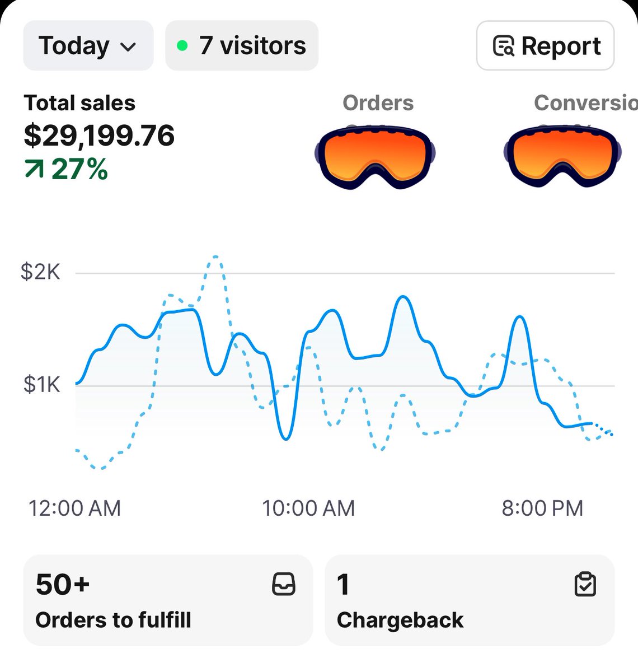Tap the 27% increase indicator
Screen dimensions: 638x672
(x=66, y=169)
